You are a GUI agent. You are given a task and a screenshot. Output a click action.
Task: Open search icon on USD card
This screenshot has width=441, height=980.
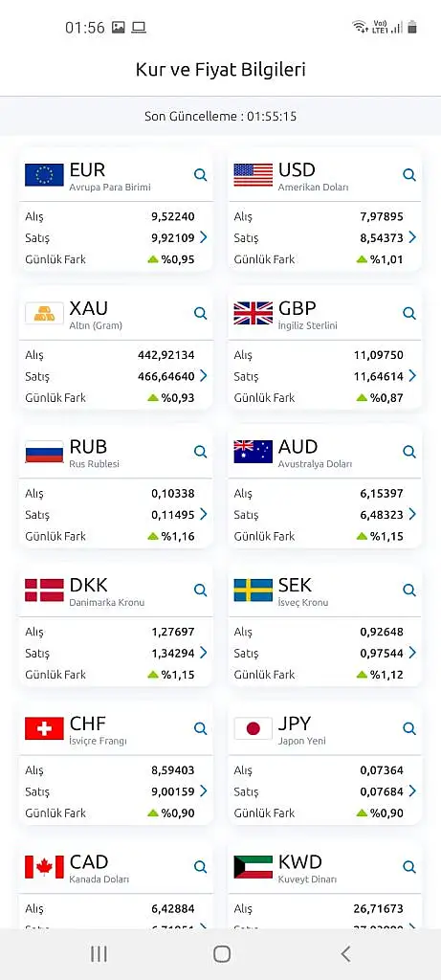(x=409, y=175)
